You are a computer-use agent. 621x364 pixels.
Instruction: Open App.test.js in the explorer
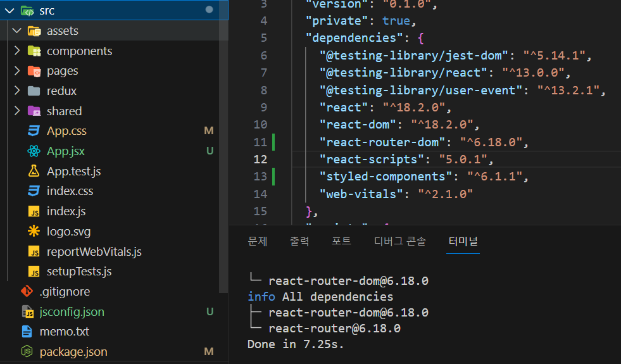pos(73,171)
